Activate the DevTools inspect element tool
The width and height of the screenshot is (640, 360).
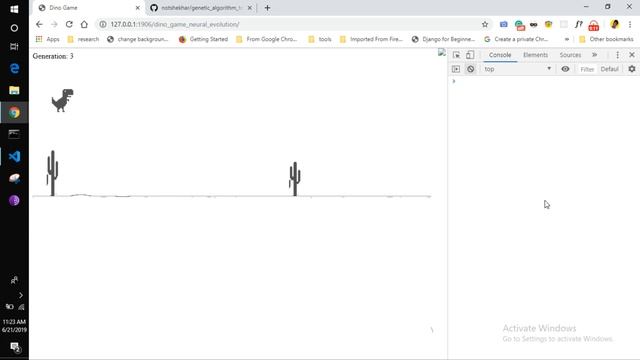click(x=456, y=55)
